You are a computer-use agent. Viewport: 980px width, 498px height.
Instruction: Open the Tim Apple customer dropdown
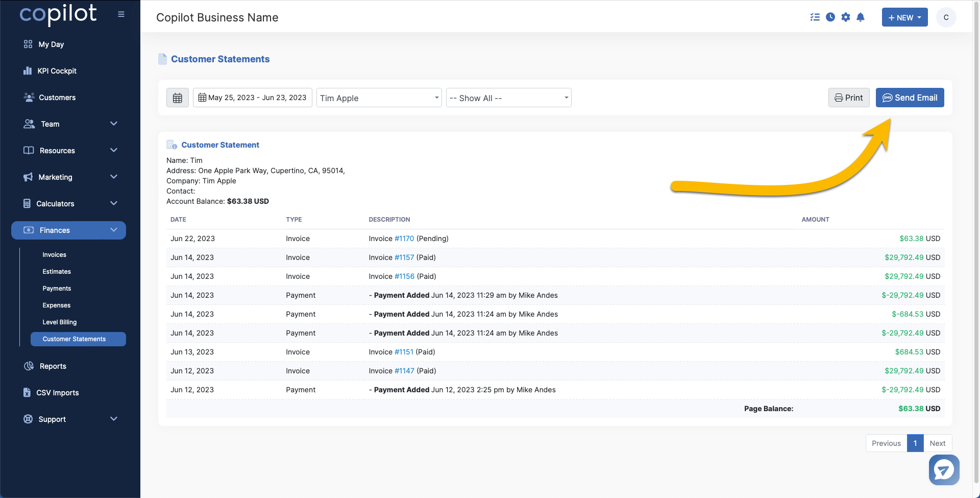(379, 98)
